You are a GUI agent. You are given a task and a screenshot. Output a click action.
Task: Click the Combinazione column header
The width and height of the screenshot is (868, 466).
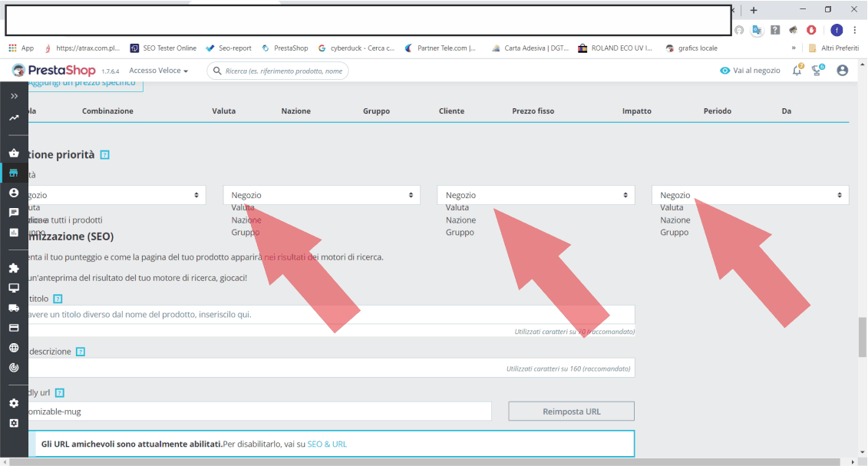pyautogui.click(x=107, y=111)
